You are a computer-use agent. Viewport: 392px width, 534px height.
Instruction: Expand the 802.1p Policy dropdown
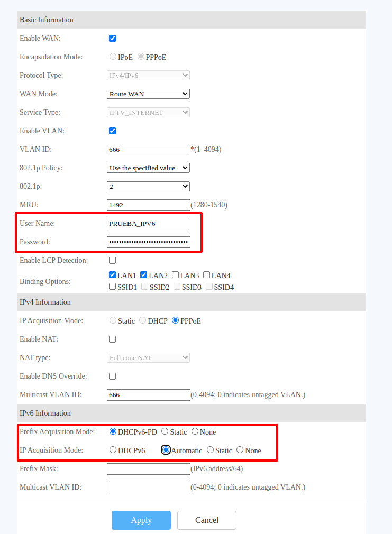point(148,168)
